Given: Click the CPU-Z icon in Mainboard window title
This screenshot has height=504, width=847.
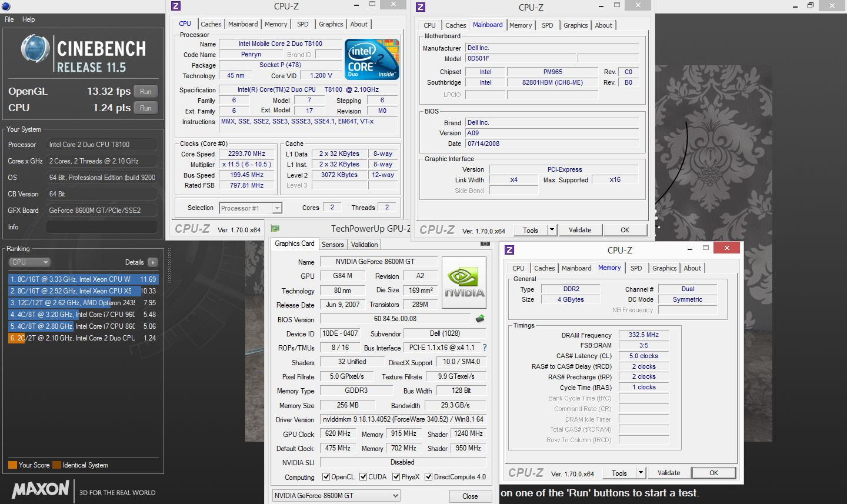Looking at the screenshot, I should point(421,7).
